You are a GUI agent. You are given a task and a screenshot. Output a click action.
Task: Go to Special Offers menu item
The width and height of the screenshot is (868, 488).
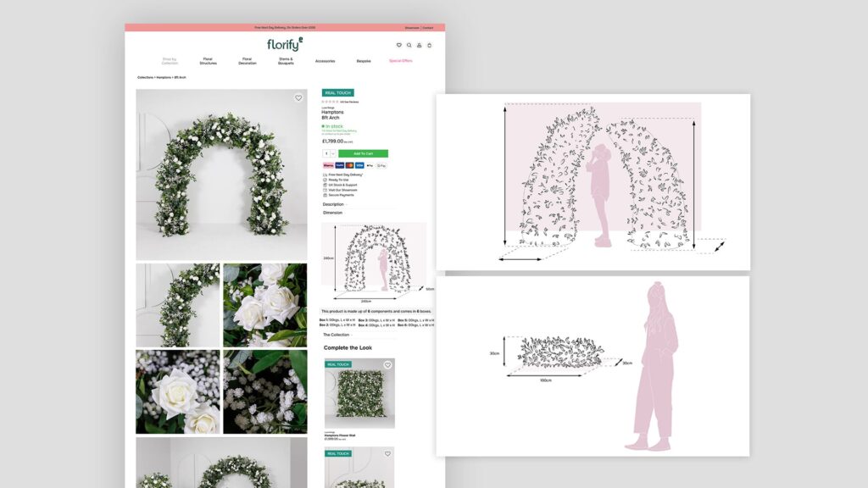pos(401,61)
